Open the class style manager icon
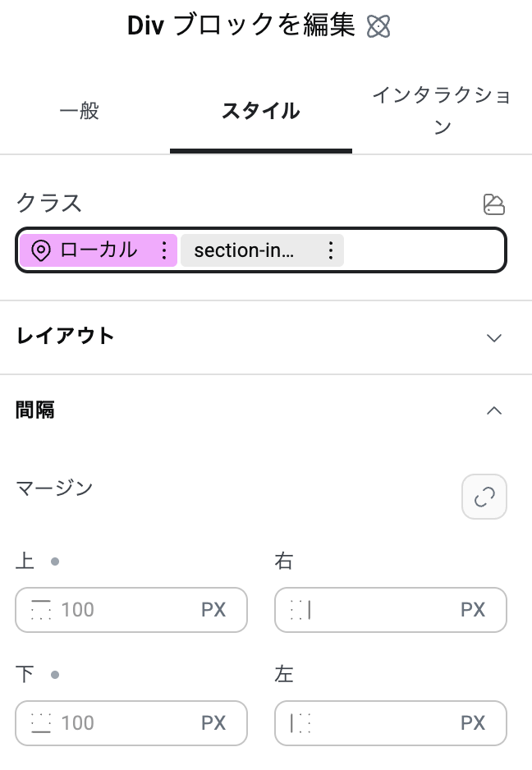 coord(493,204)
